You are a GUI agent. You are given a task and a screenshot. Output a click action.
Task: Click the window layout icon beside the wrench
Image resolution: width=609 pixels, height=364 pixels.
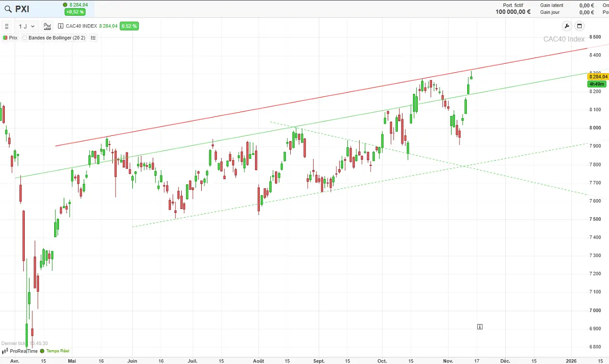[x=579, y=26]
